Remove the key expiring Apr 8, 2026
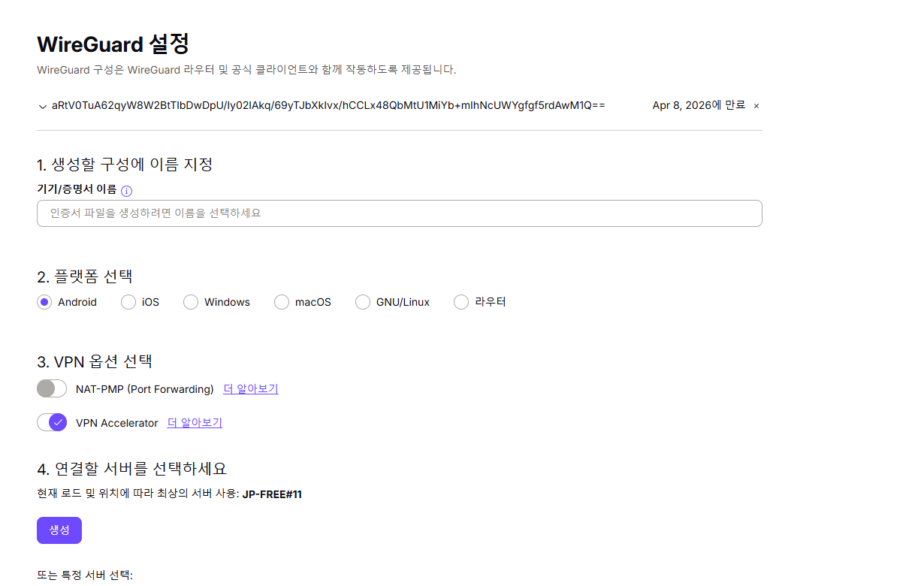The width and height of the screenshot is (924, 586). [x=756, y=106]
